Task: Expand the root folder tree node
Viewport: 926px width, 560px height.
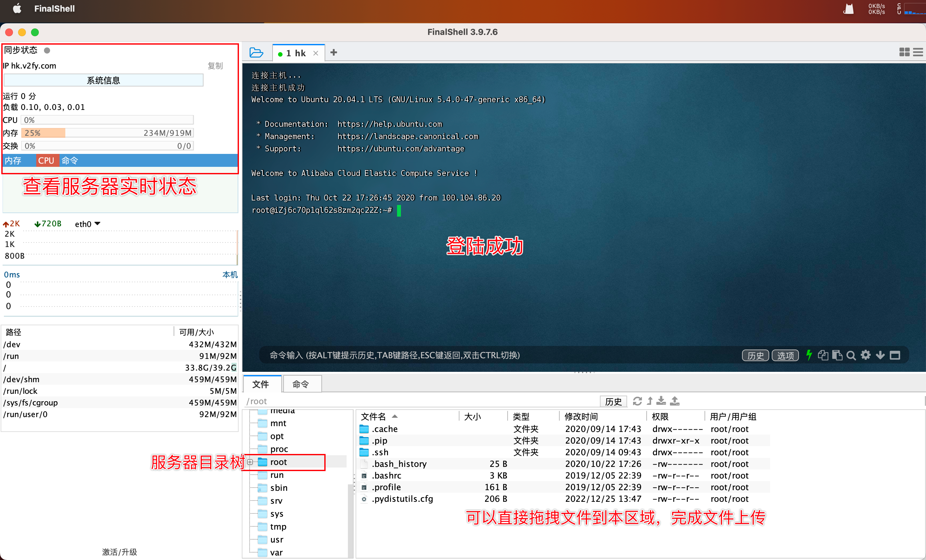Action: click(250, 462)
